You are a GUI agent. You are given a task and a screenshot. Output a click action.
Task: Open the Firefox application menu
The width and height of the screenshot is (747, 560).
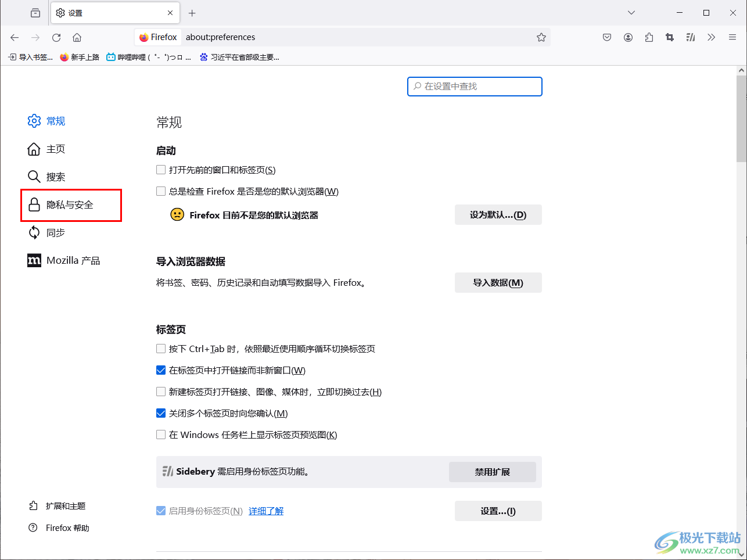pos(732,37)
